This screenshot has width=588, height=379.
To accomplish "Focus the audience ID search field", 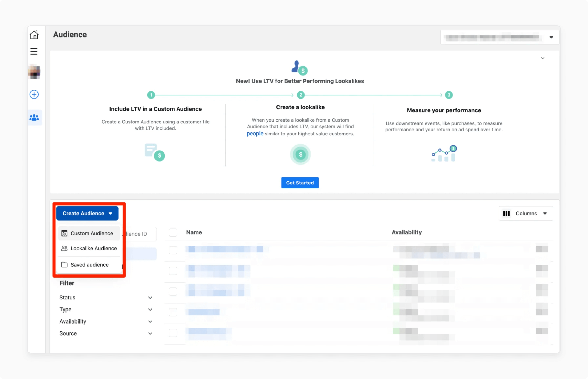I will (x=139, y=234).
